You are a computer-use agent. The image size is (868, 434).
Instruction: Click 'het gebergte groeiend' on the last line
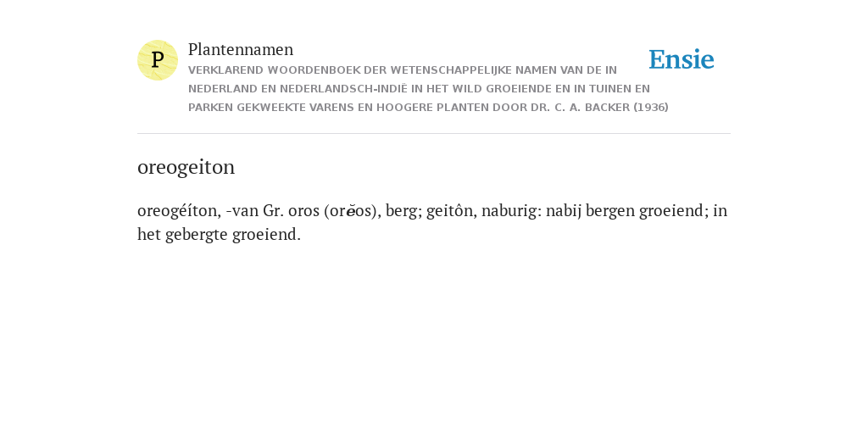coord(220,235)
